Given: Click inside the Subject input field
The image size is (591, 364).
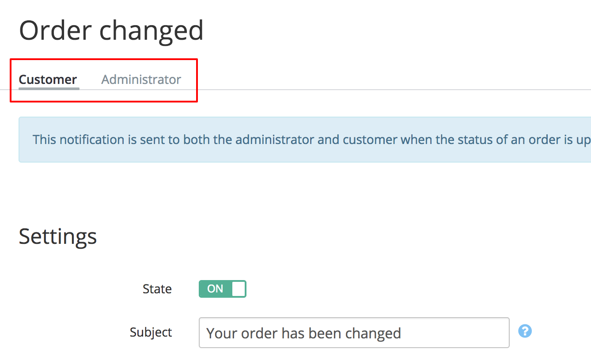Looking at the screenshot, I should (x=353, y=333).
